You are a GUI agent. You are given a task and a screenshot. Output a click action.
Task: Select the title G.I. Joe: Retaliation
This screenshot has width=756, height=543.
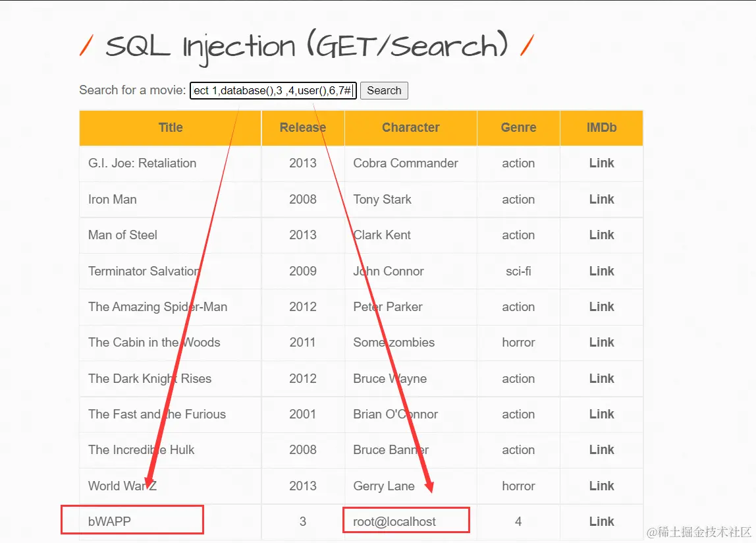coord(142,163)
